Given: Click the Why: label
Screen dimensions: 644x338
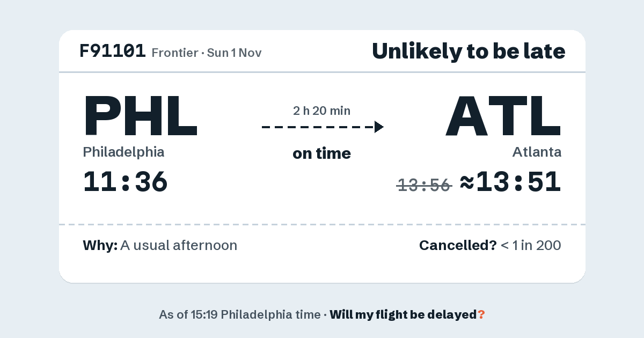Looking at the screenshot, I should pos(100,246).
